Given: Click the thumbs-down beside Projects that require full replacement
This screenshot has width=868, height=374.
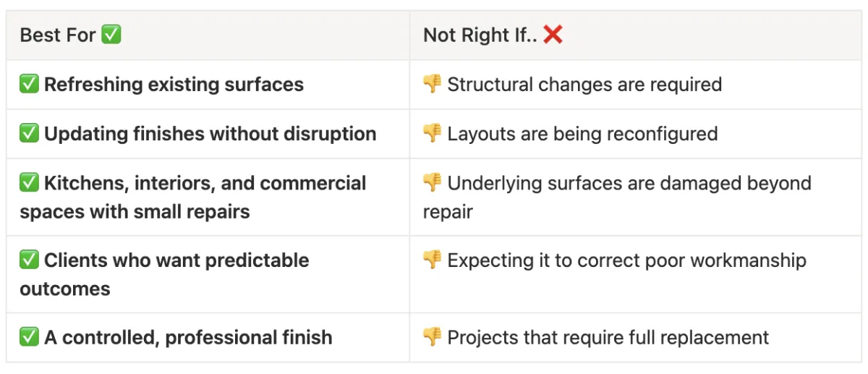Looking at the screenshot, I should (x=433, y=337).
